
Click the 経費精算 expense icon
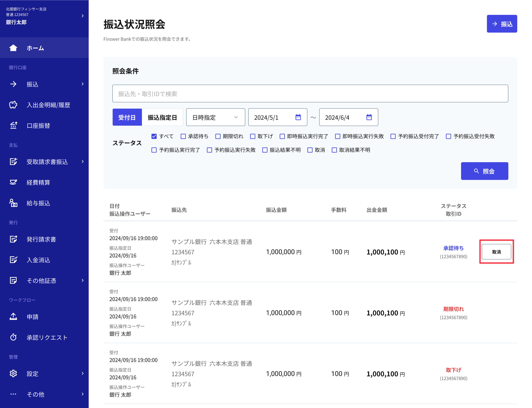[x=13, y=182]
